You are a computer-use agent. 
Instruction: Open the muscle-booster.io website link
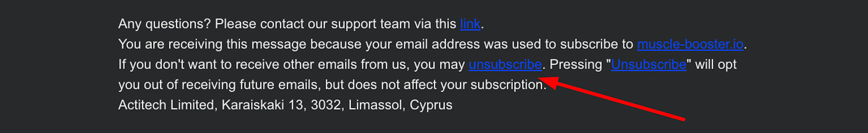690,44
